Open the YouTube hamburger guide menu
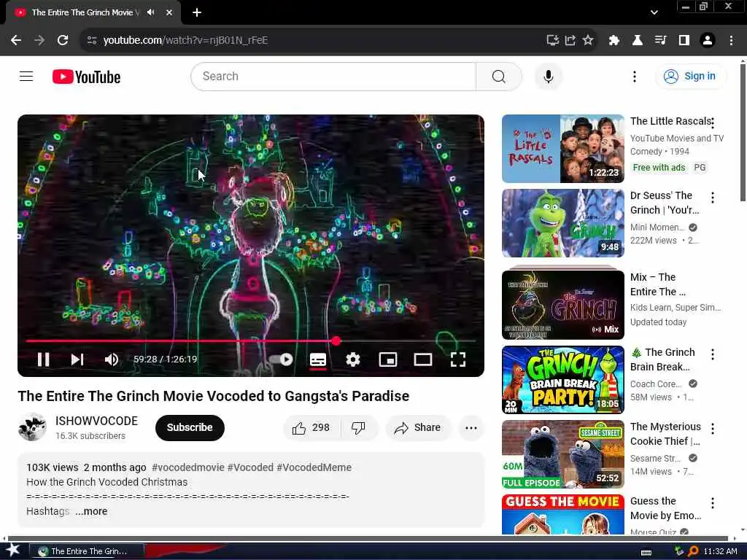 (26, 76)
